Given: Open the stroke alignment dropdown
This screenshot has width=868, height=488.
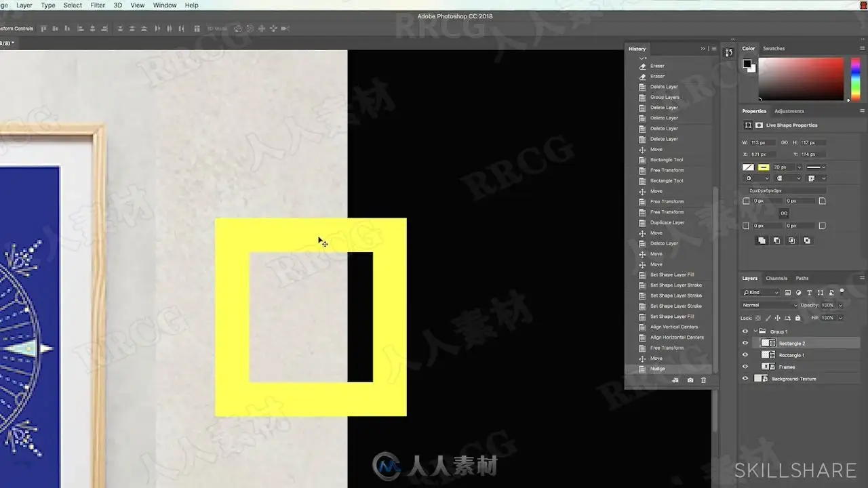Looking at the screenshot, I should (757, 178).
